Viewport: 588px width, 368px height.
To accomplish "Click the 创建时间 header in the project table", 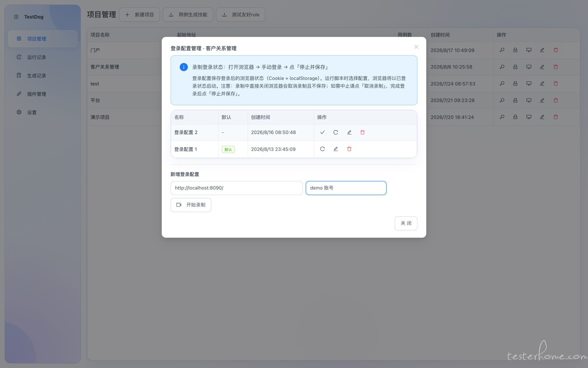I will tap(440, 35).
